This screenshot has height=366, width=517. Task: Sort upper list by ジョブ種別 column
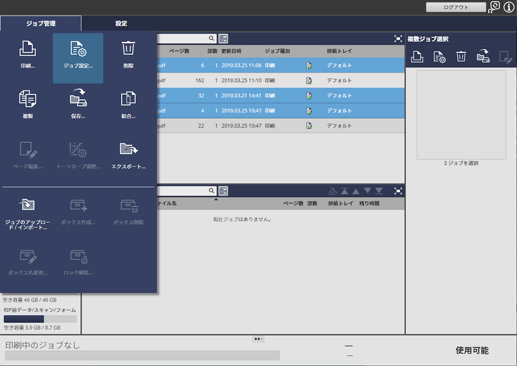pyautogui.click(x=277, y=51)
